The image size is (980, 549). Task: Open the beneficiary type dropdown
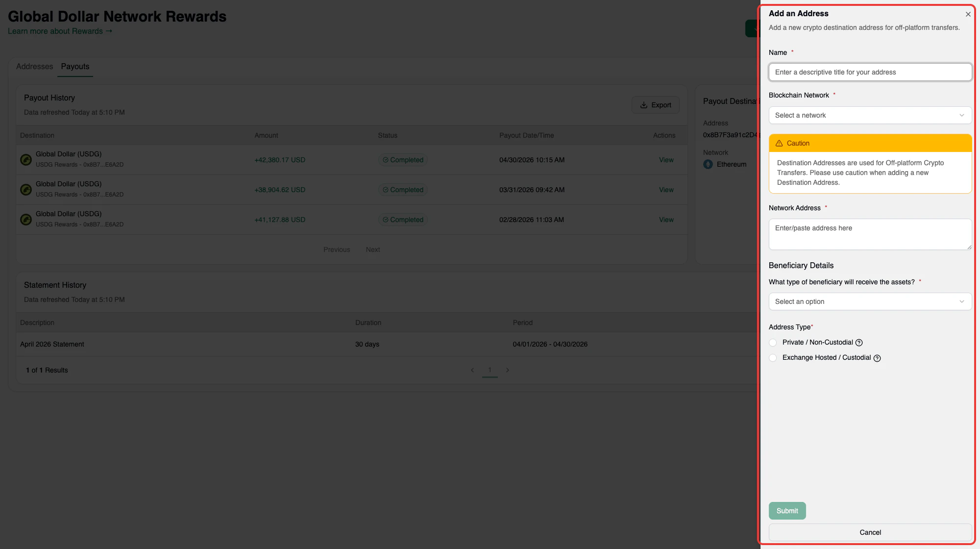click(x=870, y=301)
